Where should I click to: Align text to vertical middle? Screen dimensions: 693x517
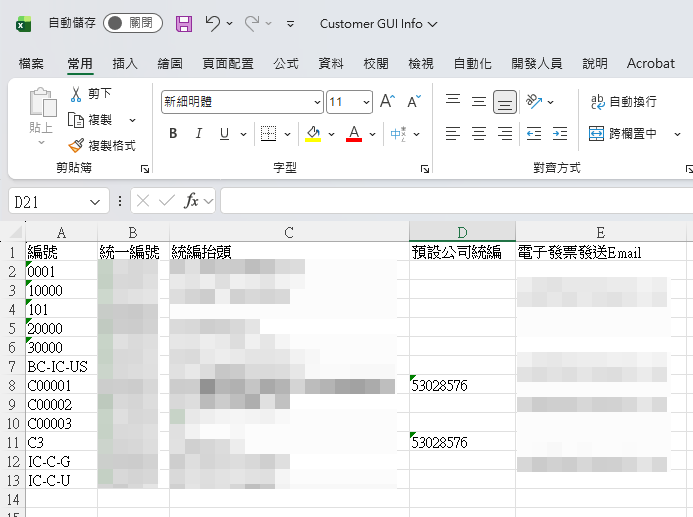tap(479, 102)
